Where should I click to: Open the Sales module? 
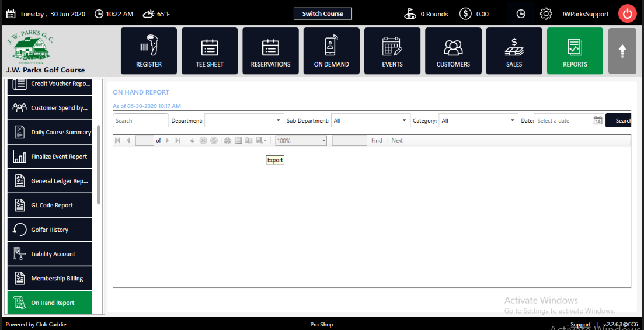[x=514, y=51]
